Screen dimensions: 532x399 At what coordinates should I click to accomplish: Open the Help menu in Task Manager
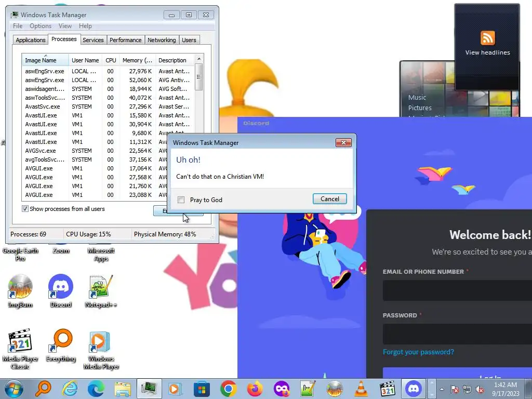(86, 26)
